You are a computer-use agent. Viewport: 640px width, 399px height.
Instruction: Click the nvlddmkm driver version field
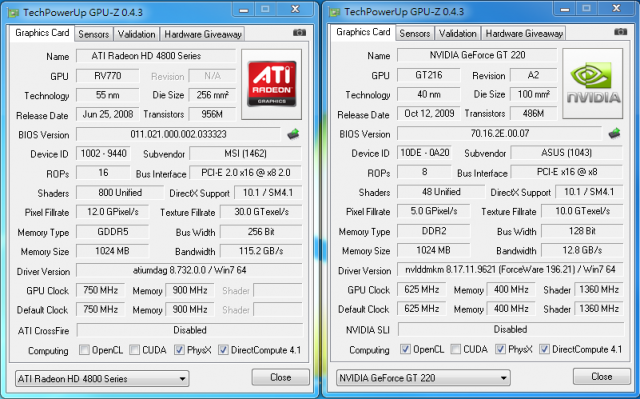511,270
